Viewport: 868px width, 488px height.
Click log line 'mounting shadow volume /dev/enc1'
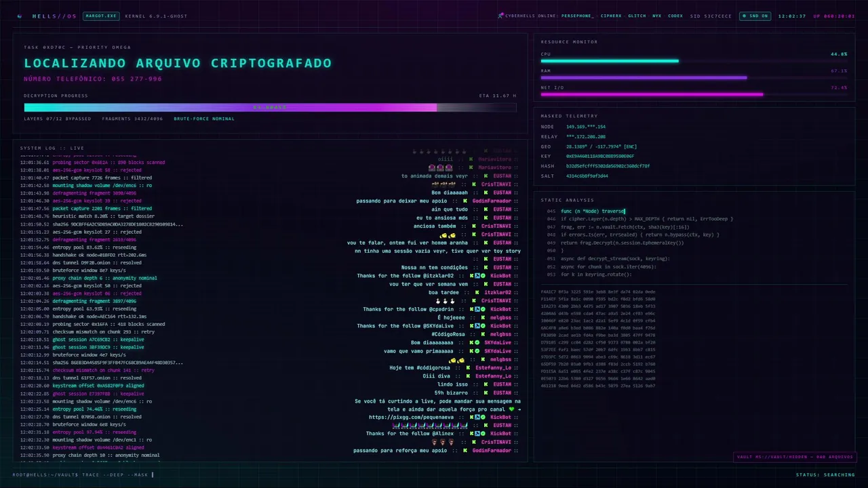pos(102,440)
